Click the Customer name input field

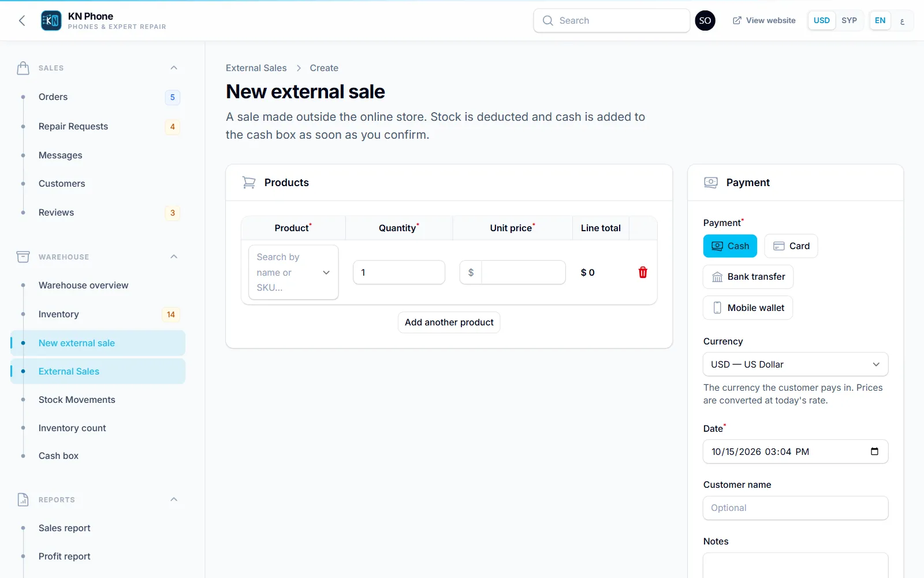pyautogui.click(x=795, y=508)
